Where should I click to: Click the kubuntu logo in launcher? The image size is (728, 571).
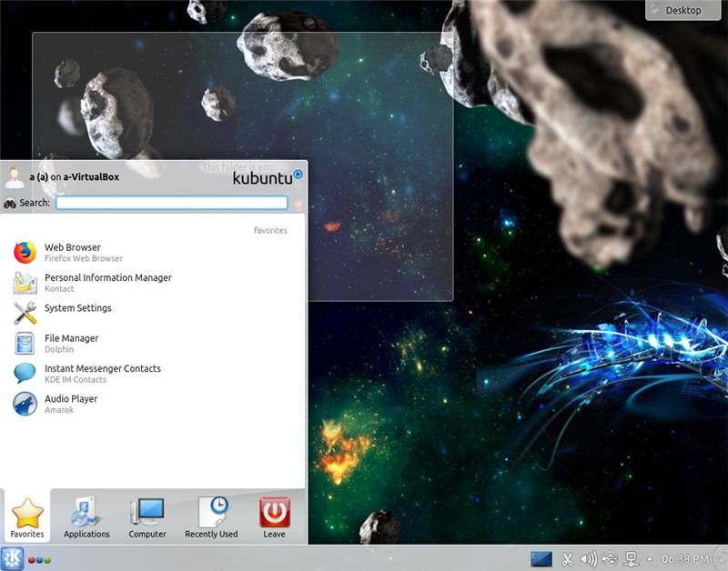click(268, 177)
